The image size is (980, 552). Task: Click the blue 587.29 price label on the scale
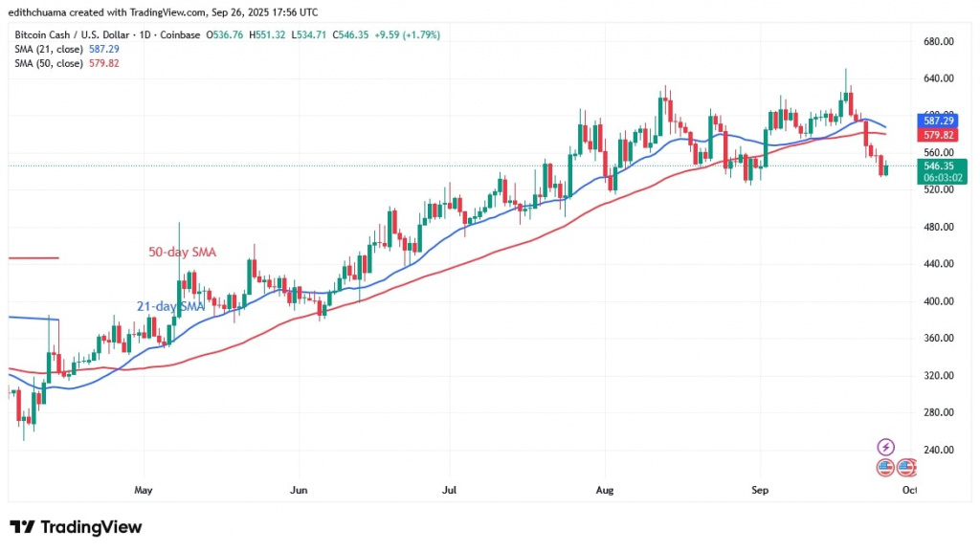click(x=941, y=122)
